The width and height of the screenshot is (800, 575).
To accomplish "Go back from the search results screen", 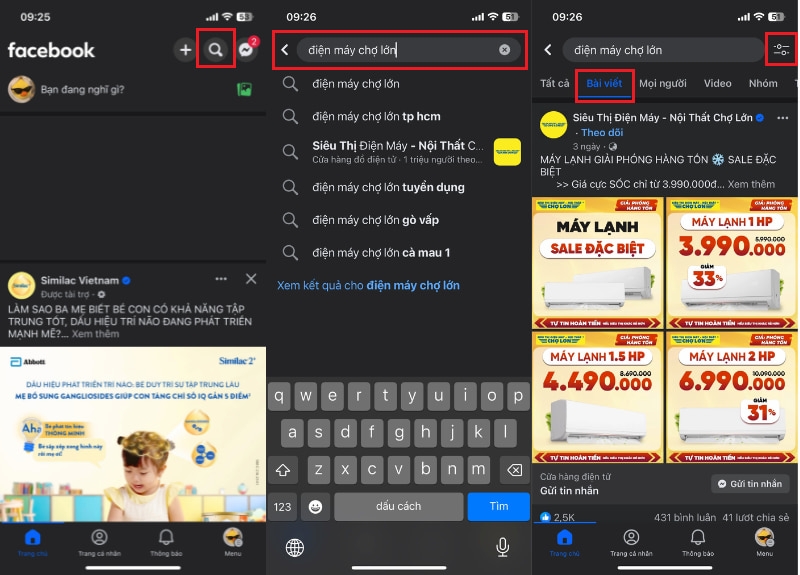I will coord(548,49).
